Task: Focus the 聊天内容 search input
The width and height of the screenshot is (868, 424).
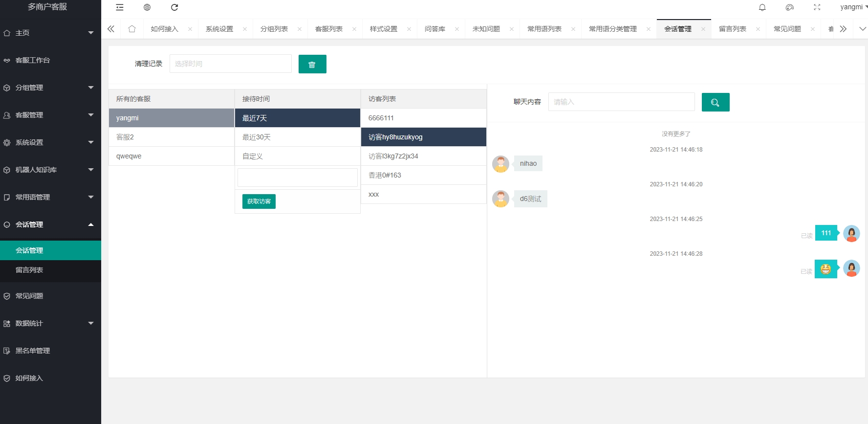Action: (x=622, y=102)
